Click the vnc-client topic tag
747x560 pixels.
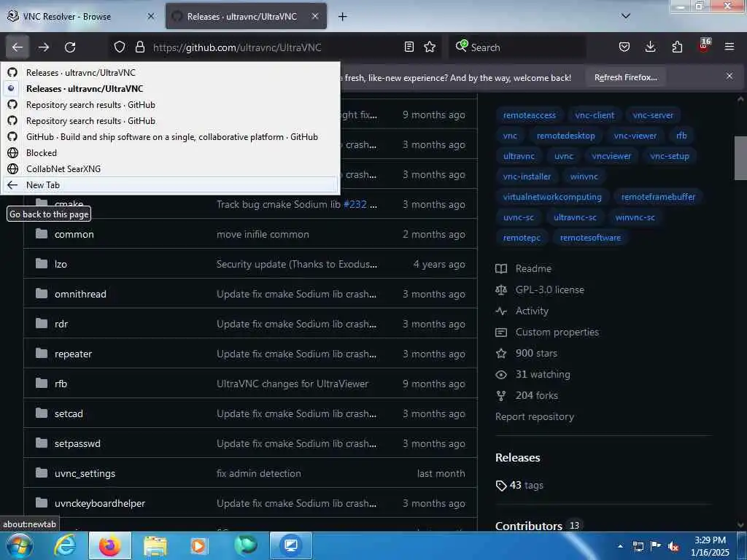click(595, 115)
